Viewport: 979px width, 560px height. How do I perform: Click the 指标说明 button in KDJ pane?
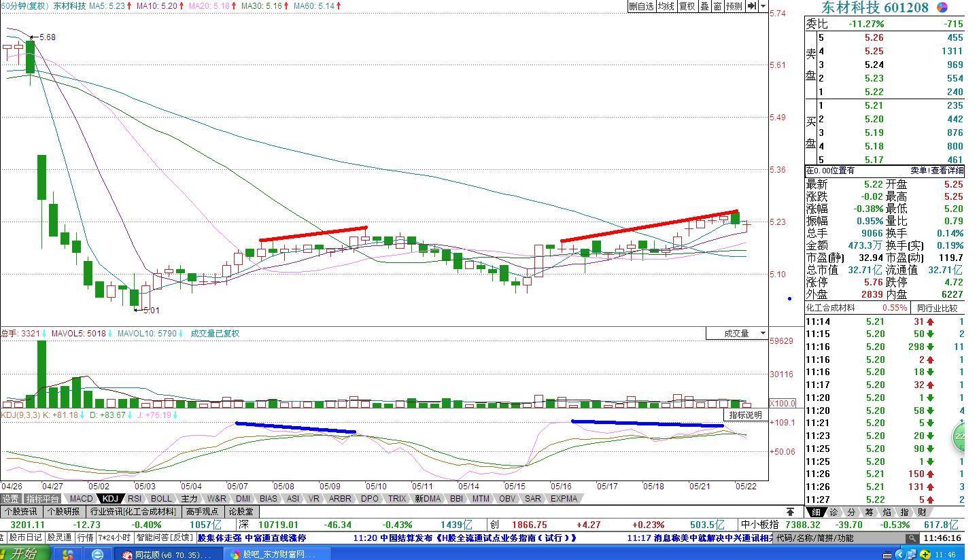(x=746, y=415)
